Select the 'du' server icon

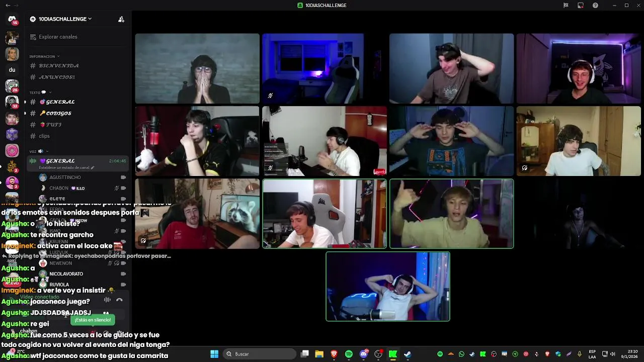click(x=12, y=70)
